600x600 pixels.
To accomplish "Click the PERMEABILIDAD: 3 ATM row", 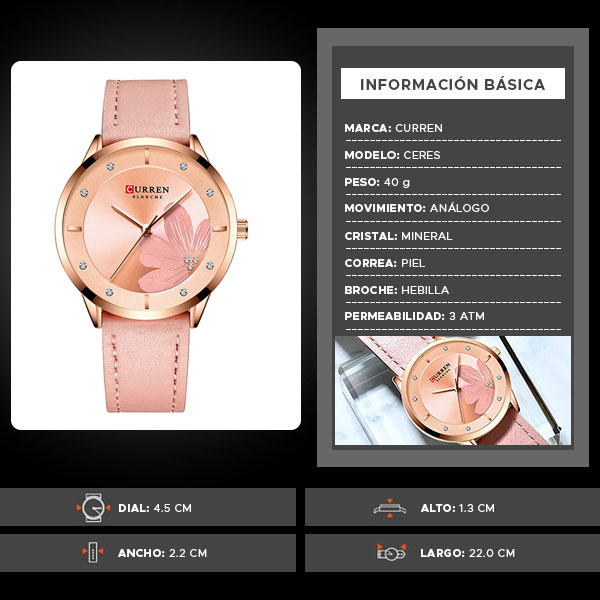I will (x=453, y=316).
